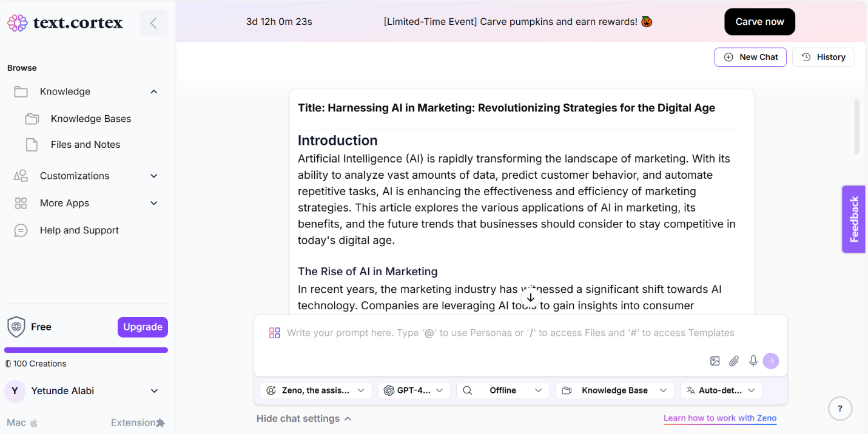868x434 pixels.
Task: Expand the More Apps section
Action: point(154,203)
